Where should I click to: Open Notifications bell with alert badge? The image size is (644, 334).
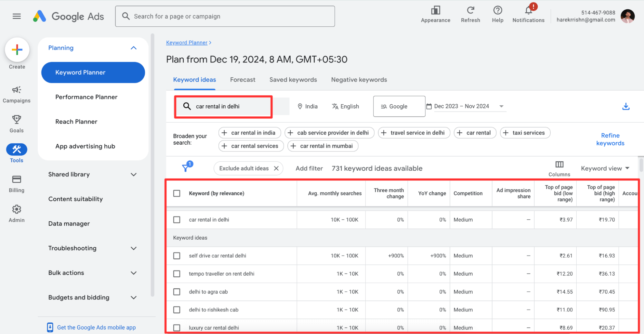click(528, 10)
